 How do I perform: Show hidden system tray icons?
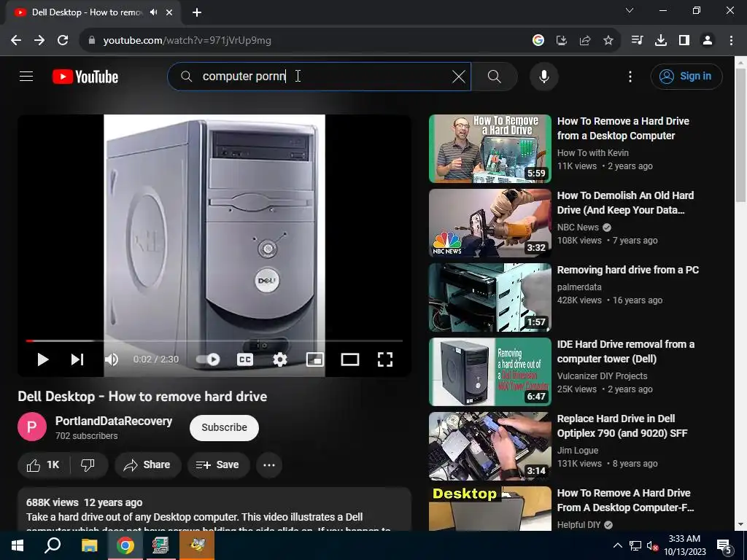[617, 545]
